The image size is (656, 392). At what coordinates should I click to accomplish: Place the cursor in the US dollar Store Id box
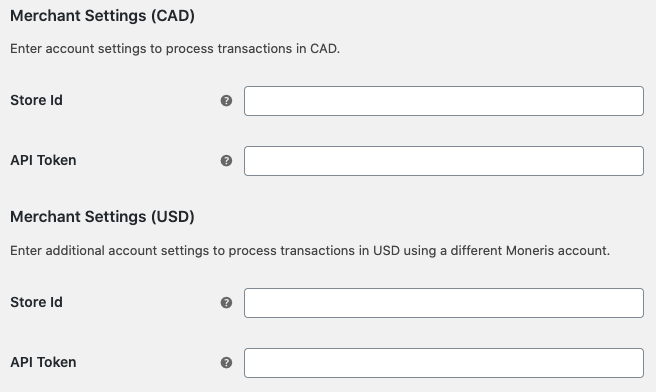click(x=444, y=303)
